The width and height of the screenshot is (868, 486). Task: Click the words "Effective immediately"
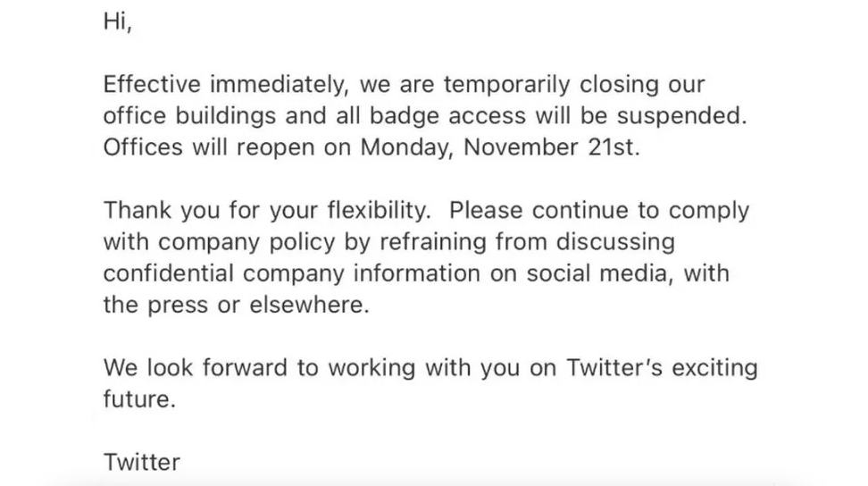coord(227,85)
